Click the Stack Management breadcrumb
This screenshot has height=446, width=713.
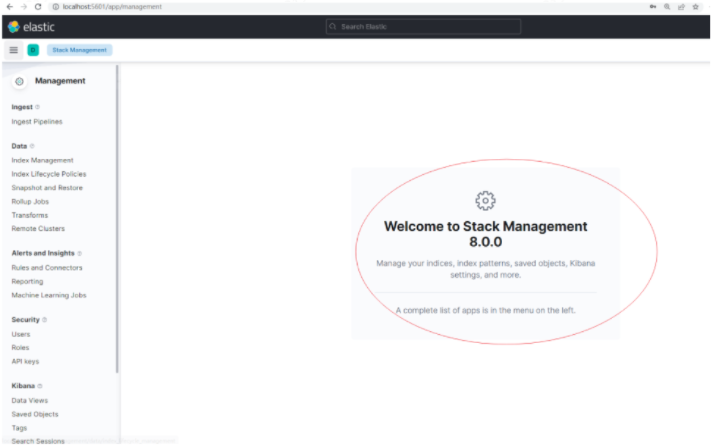click(x=80, y=50)
